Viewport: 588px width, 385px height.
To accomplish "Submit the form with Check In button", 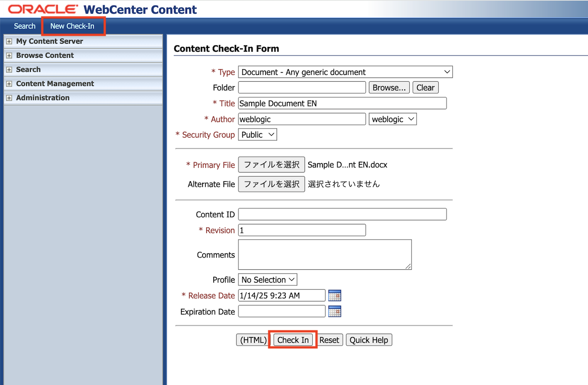I will [x=293, y=340].
